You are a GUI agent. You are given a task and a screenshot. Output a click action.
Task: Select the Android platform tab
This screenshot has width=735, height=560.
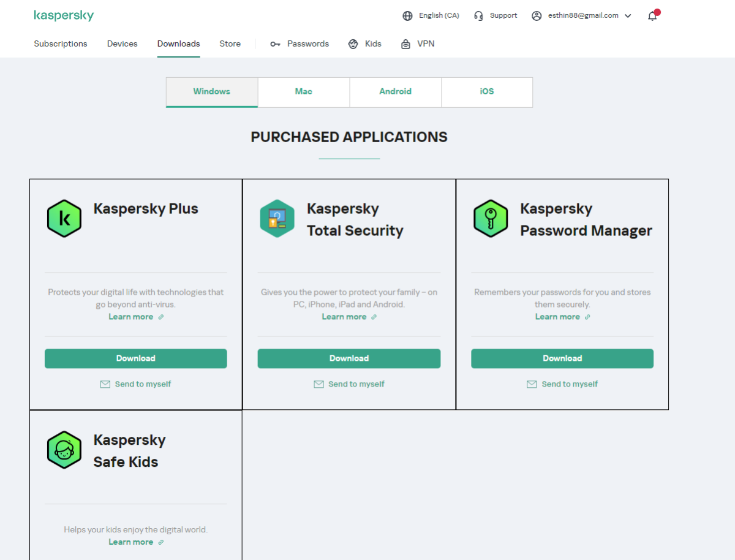(x=395, y=92)
